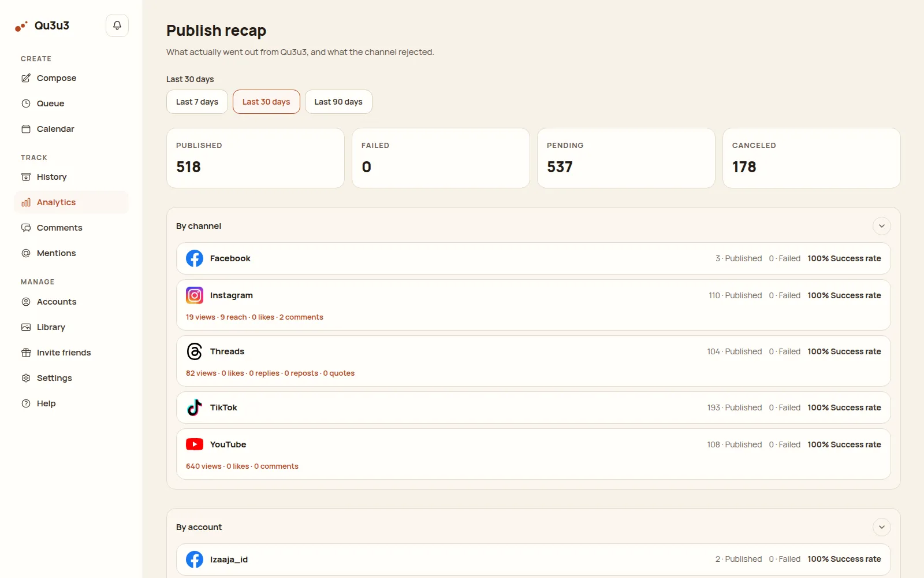Click YouTube '640 views' stats line

[242, 466]
